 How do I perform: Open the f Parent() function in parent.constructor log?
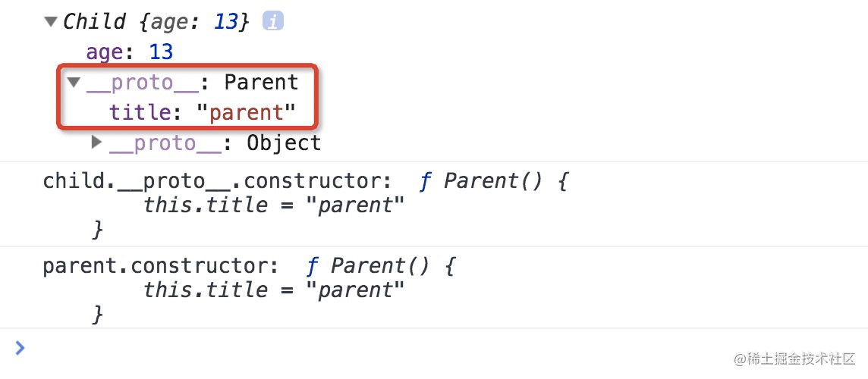tap(380, 267)
